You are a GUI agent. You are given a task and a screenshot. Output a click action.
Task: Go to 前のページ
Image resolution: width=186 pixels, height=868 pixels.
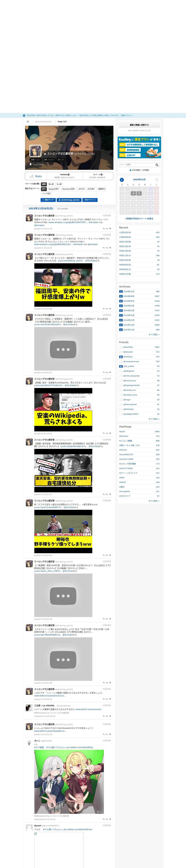pyautogui.click(x=48, y=200)
